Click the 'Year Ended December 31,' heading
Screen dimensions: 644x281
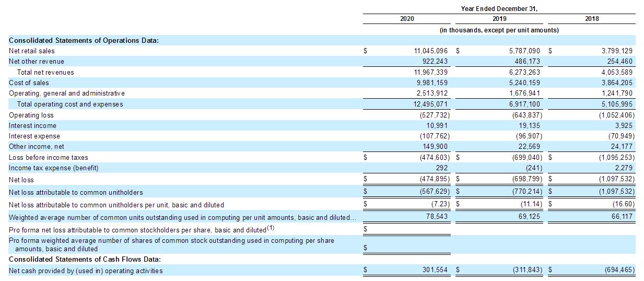(499, 9)
